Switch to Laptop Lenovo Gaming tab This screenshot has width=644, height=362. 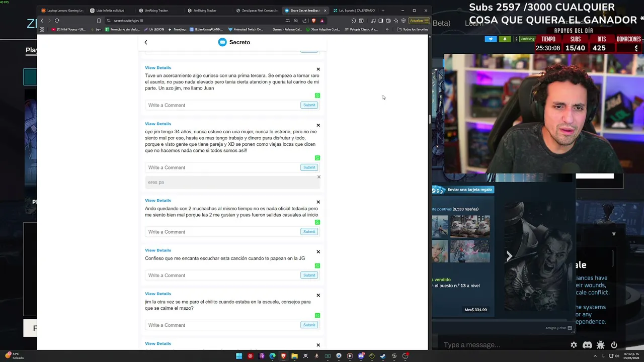pos(63,11)
